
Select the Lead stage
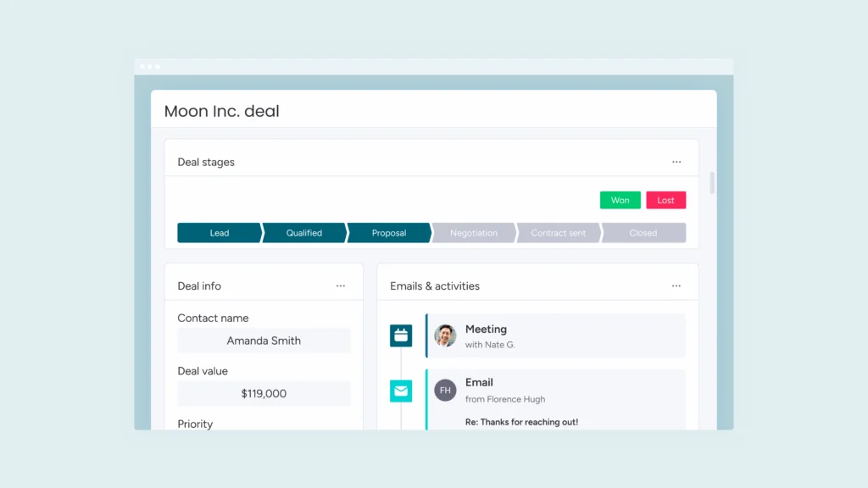[220, 233]
